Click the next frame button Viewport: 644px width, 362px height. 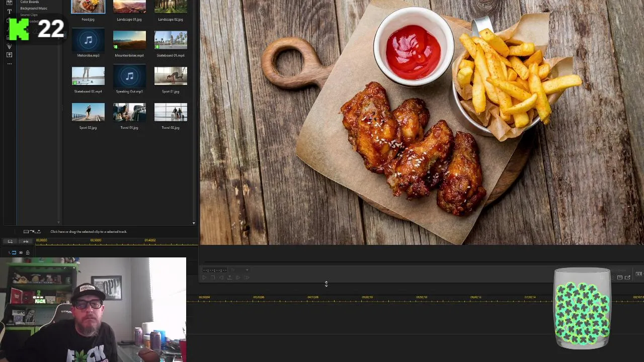238,278
